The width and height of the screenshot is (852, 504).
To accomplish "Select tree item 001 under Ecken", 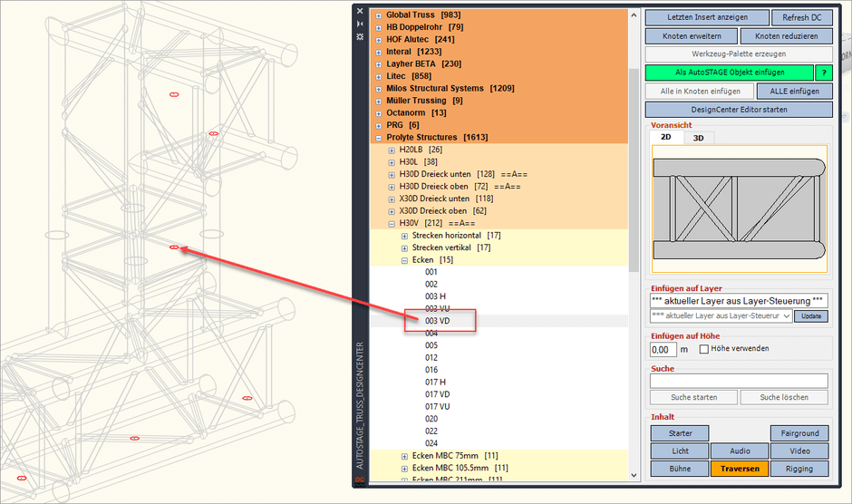I will click(431, 272).
